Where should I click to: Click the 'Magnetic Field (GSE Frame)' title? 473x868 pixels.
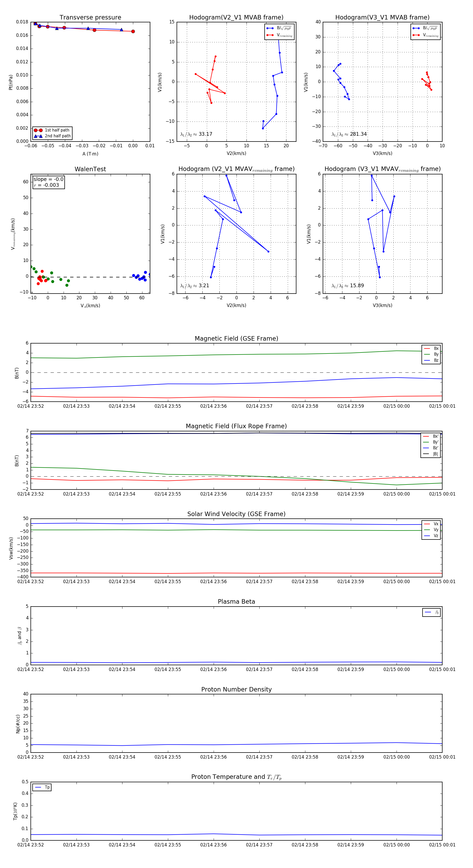[236, 339]
